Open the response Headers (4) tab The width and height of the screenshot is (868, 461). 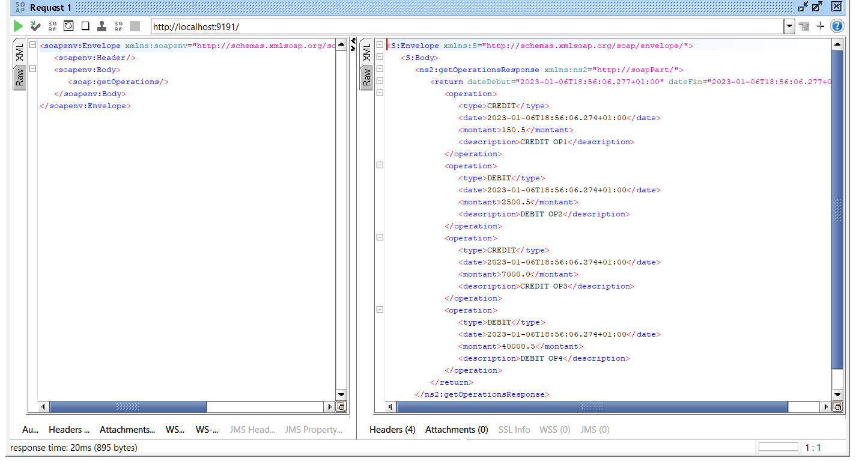[x=392, y=430]
